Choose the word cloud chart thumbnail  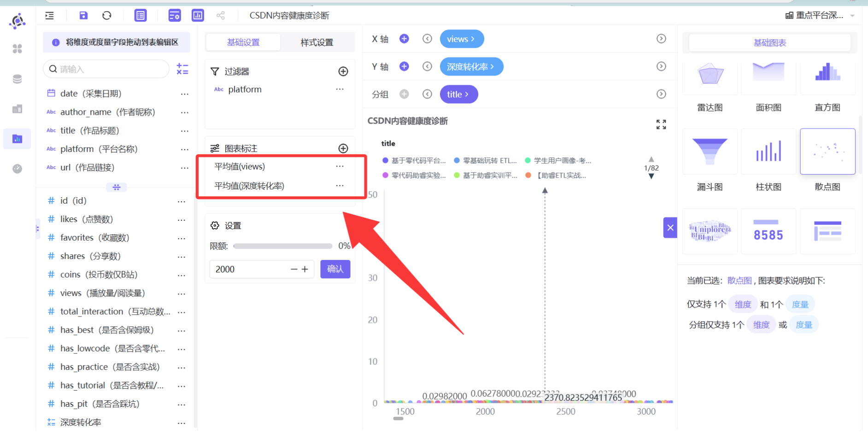coord(710,231)
